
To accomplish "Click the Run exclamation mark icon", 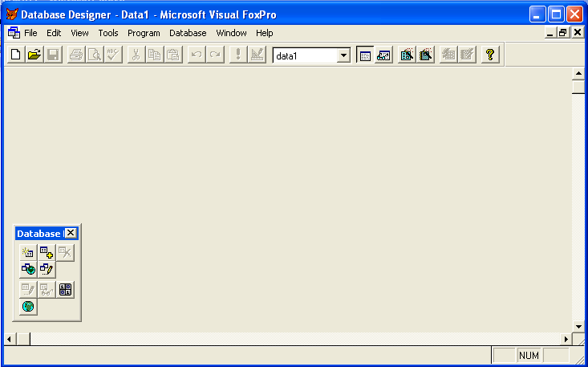I will pyautogui.click(x=238, y=55).
